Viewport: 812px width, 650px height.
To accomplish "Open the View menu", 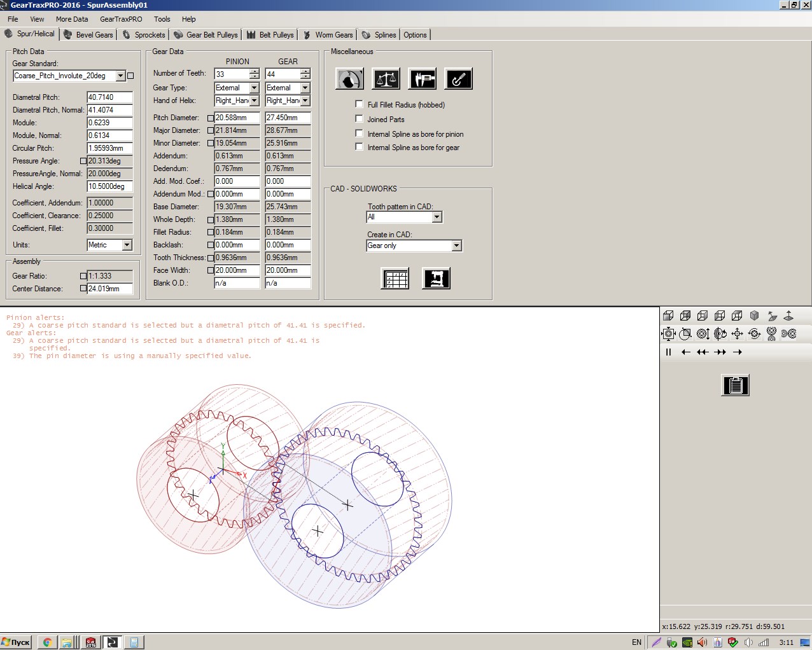I will pyautogui.click(x=37, y=19).
